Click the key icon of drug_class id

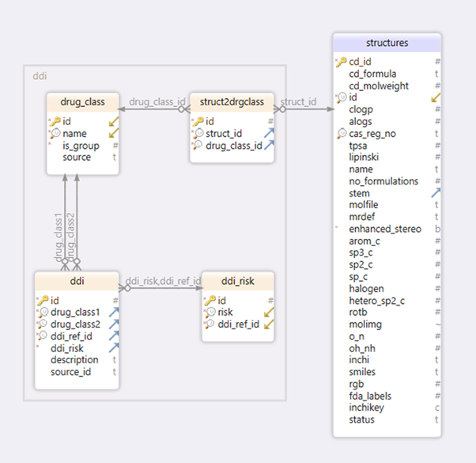[55, 122]
